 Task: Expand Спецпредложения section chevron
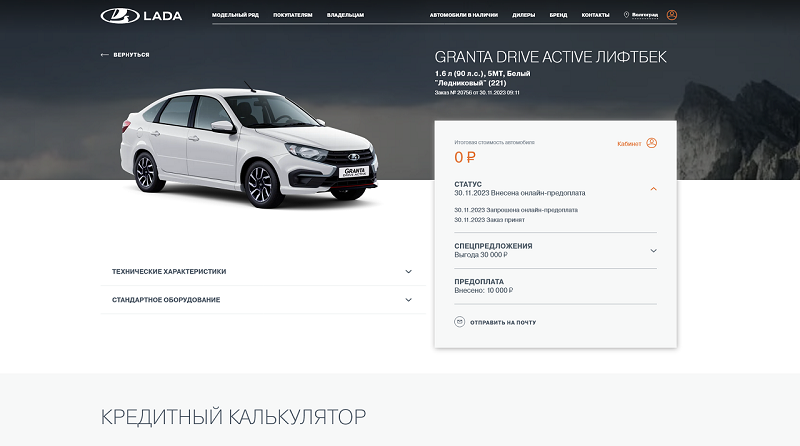click(x=653, y=251)
